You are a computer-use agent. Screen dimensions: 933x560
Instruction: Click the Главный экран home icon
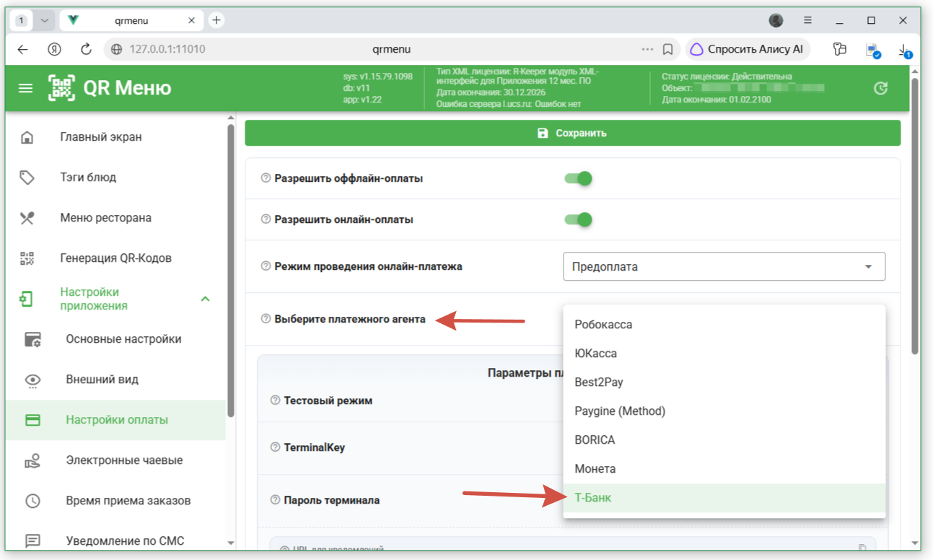click(x=27, y=137)
